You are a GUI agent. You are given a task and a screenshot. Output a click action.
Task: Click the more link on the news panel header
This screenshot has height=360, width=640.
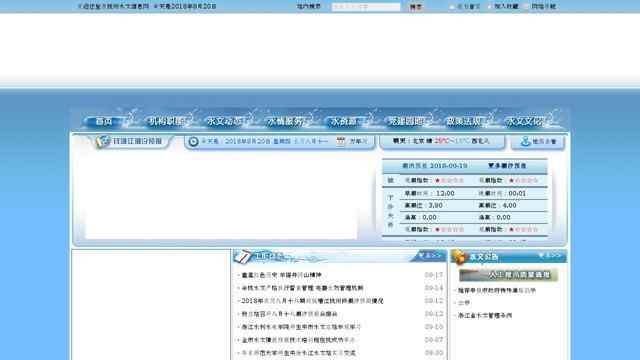click(x=430, y=256)
